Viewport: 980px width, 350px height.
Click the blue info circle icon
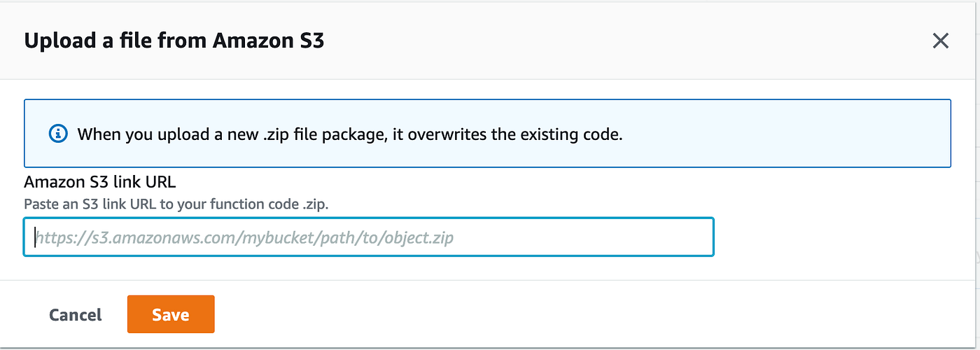coord(58,133)
